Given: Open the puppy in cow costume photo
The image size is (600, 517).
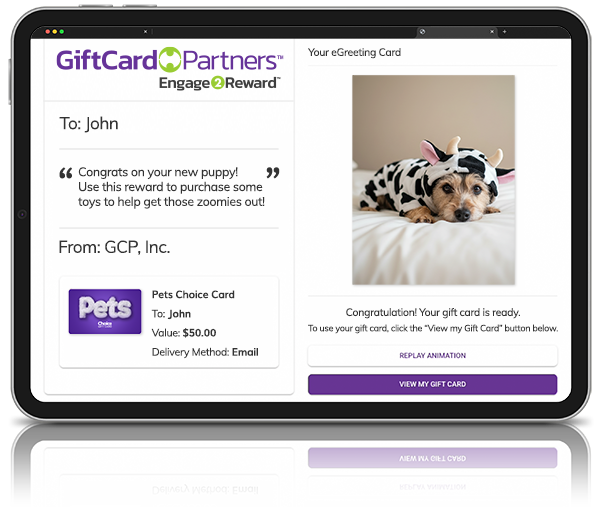Looking at the screenshot, I should pos(434,180).
